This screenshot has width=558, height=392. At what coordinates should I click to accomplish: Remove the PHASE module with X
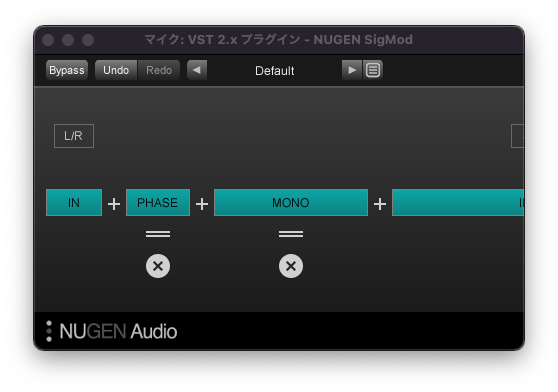pos(158,266)
